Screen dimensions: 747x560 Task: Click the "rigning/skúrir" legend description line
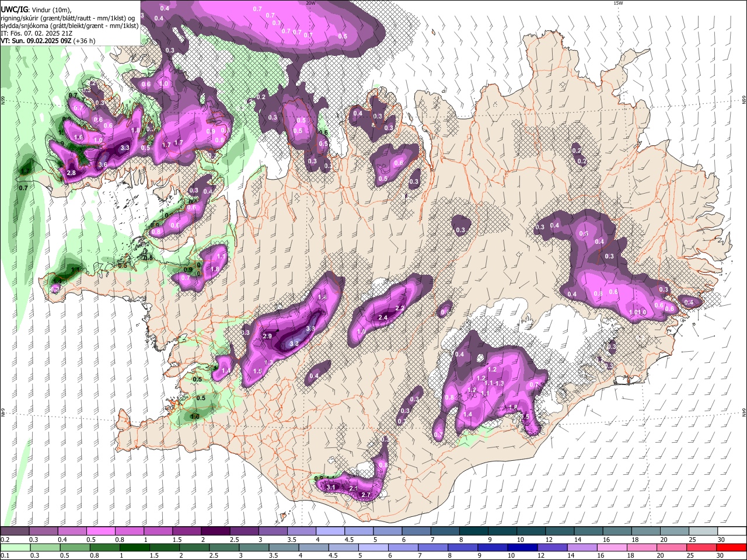click(68, 18)
